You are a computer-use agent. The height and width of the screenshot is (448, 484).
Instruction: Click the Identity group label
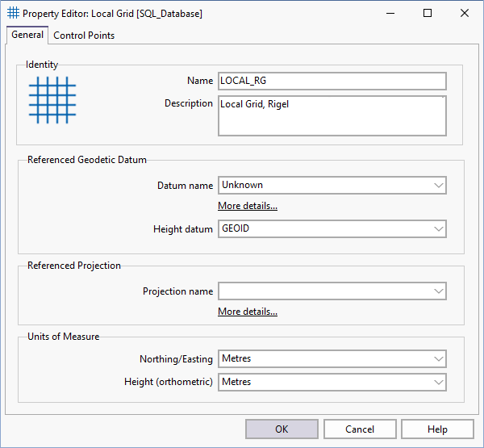(x=42, y=65)
